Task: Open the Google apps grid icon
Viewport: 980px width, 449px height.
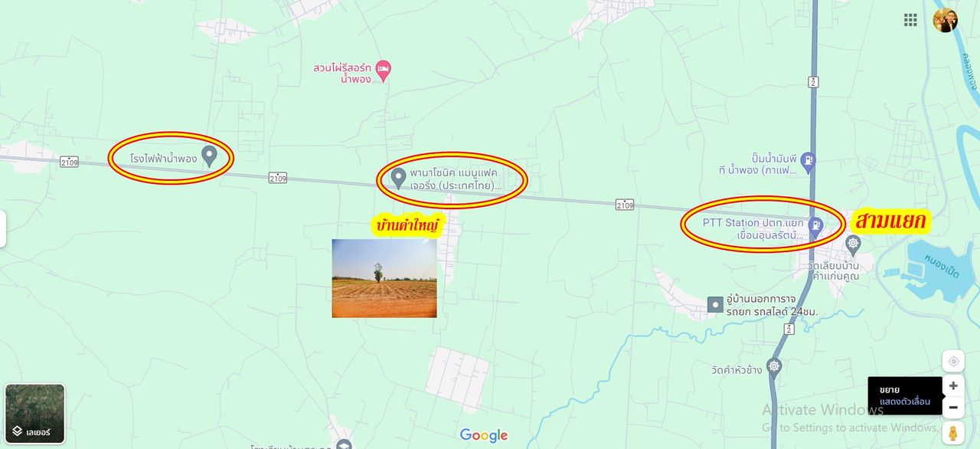Action: click(x=910, y=20)
